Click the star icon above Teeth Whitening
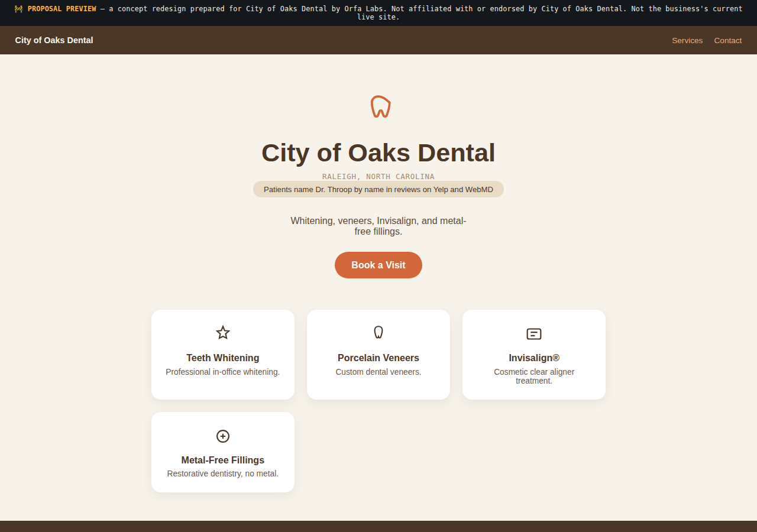Screen dimensions: 757x532 coord(223,332)
